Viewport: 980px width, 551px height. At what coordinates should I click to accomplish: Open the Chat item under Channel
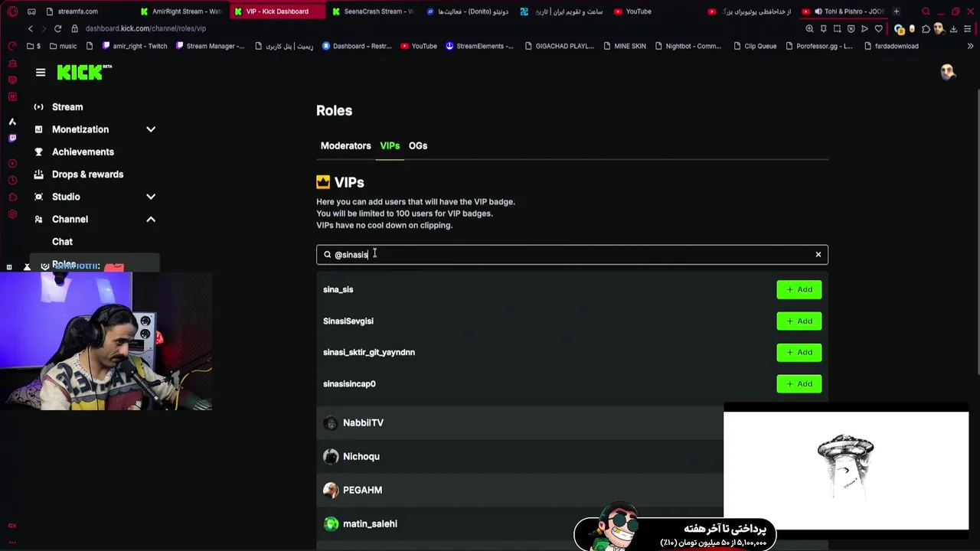(x=62, y=242)
